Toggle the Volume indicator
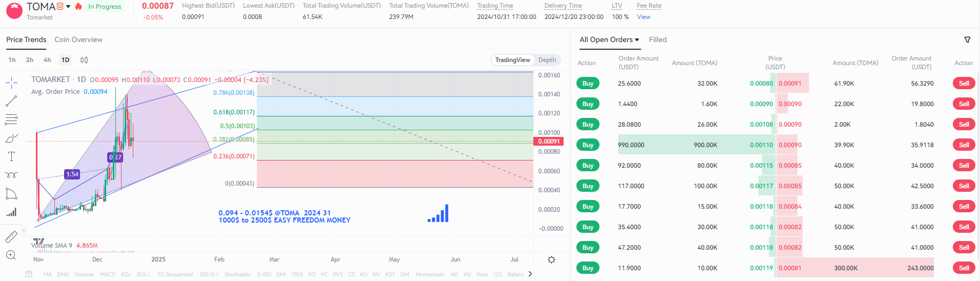Image resolution: width=980 pixels, height=281 pixels. coord(84,274)
